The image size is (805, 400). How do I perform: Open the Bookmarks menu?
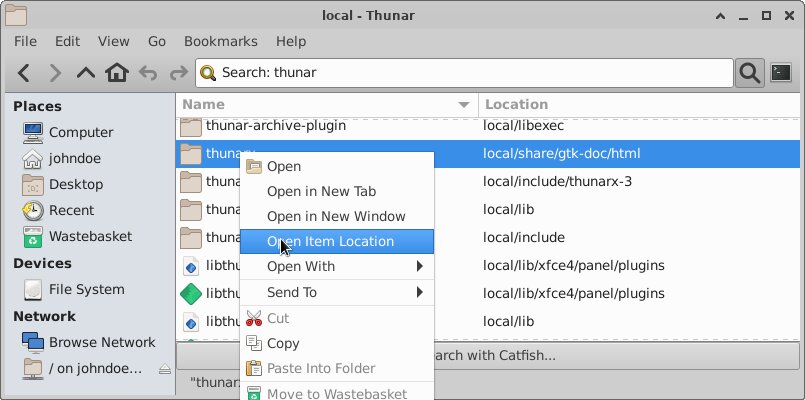pyautogui.click(x=221, y=42)
